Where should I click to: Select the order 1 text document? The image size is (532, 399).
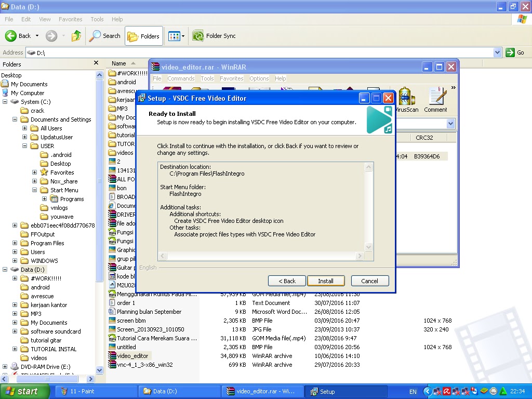coord(126,303)
